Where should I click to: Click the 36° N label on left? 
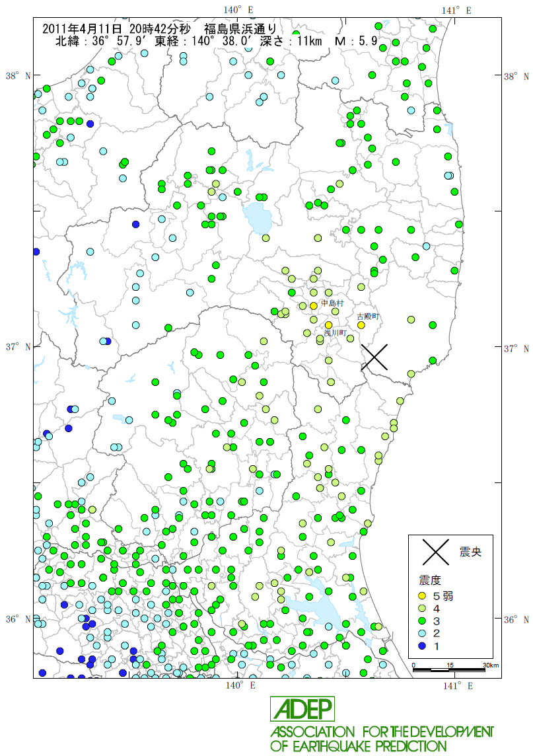pyautogui.click(x=18, y=619)
